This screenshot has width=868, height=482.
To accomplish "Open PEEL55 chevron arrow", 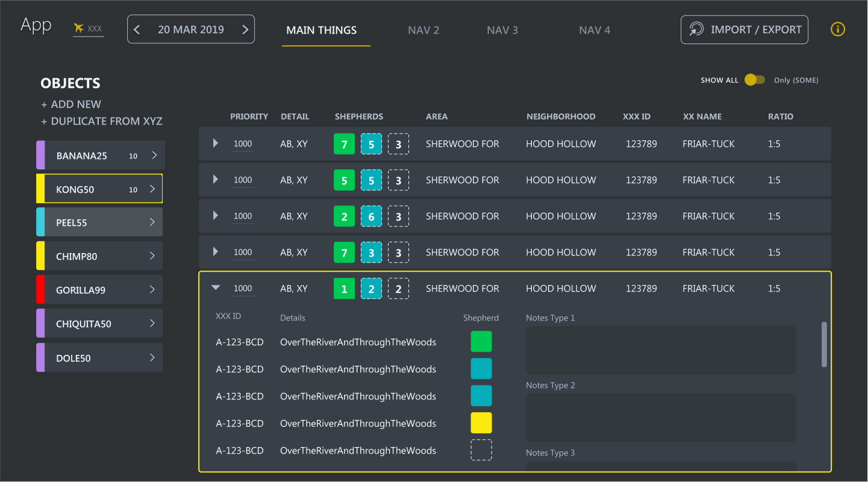I will (x=152, y=222).
